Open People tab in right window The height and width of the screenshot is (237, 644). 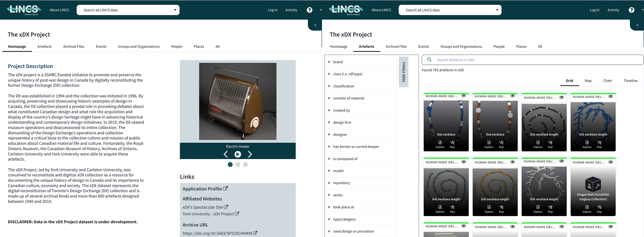(499, 46)
